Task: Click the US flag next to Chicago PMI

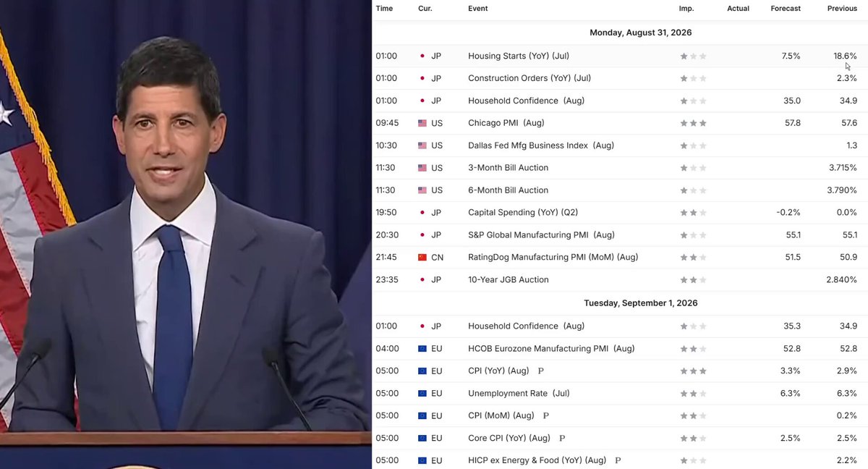Action: (x=422, y=123)
